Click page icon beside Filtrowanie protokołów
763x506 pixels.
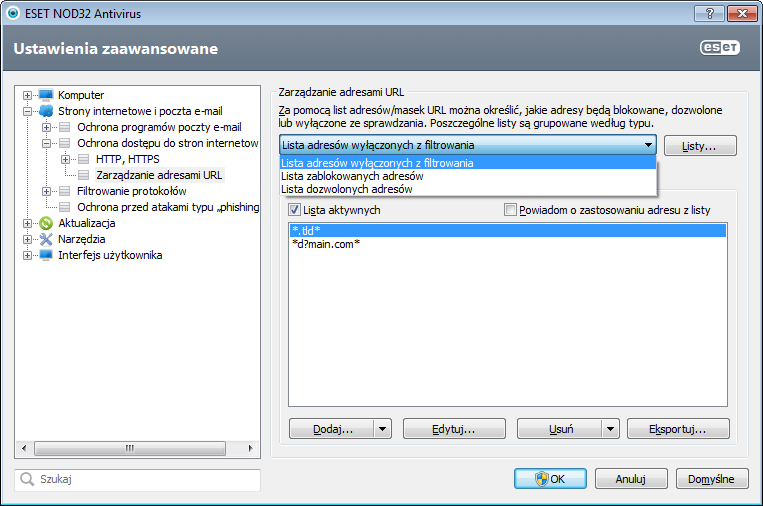pos(65,191)
